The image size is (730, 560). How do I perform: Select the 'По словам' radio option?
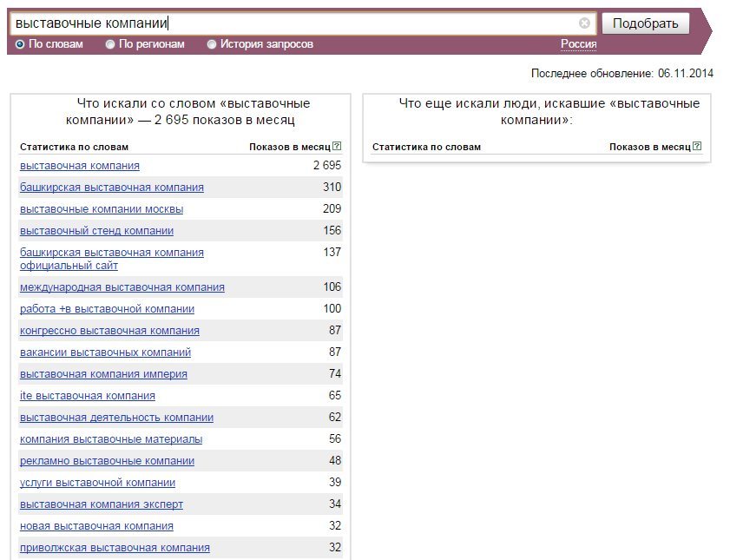pos(20,44)
